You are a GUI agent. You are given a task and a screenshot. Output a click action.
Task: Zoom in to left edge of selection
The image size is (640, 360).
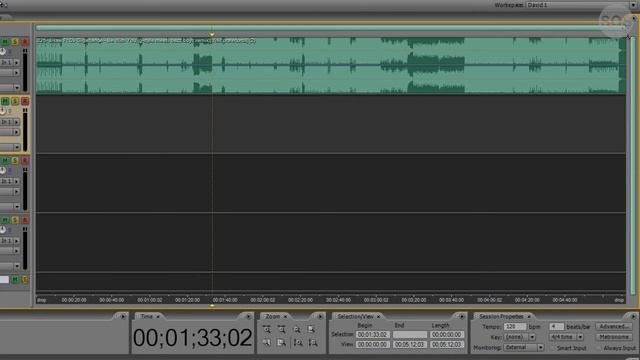(x=267, y=343)
